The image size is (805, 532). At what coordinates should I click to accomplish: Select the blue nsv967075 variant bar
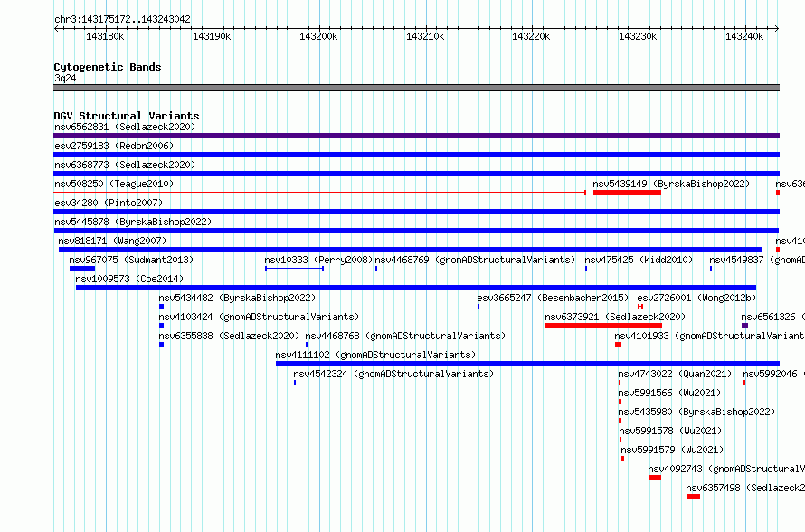[82, 269]
